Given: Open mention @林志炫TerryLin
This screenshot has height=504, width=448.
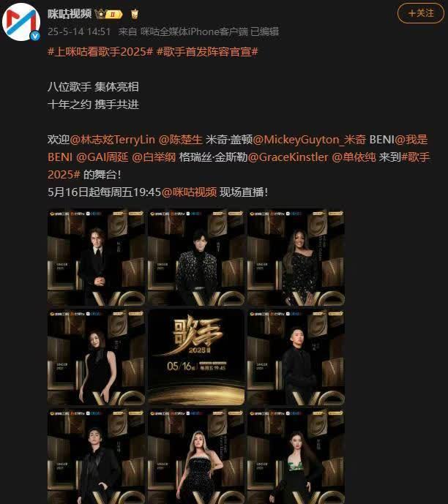Looking at the screenshot, I should coord(113,140).
